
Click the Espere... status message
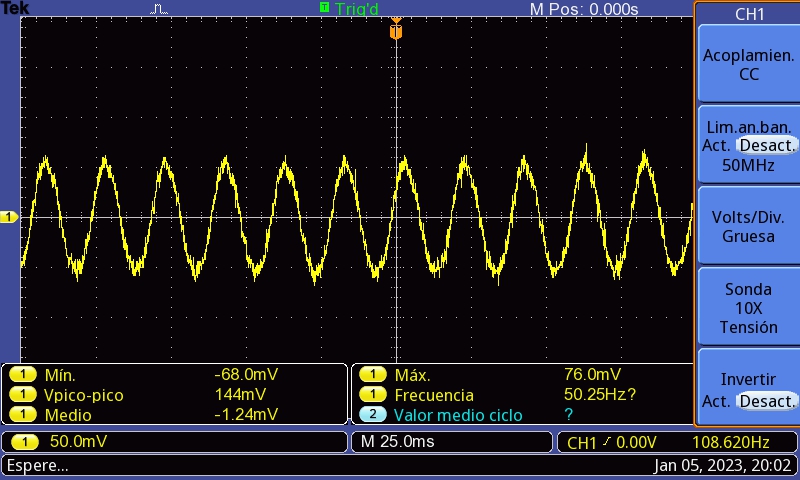pos(37,466)
